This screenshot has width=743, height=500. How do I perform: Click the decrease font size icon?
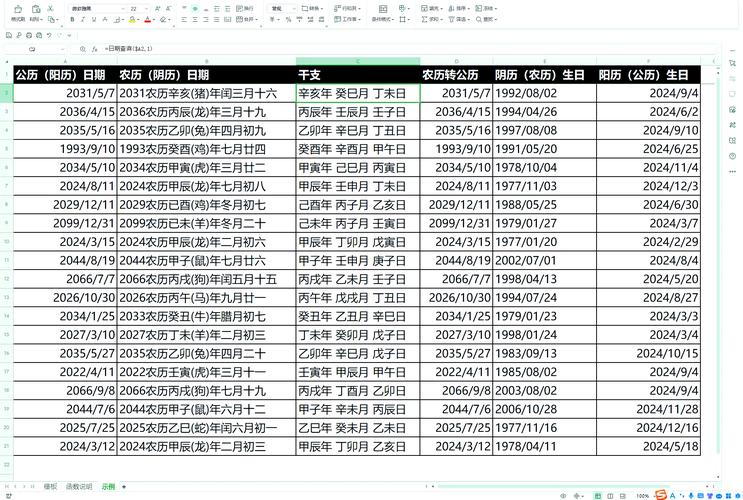(169, 9)
